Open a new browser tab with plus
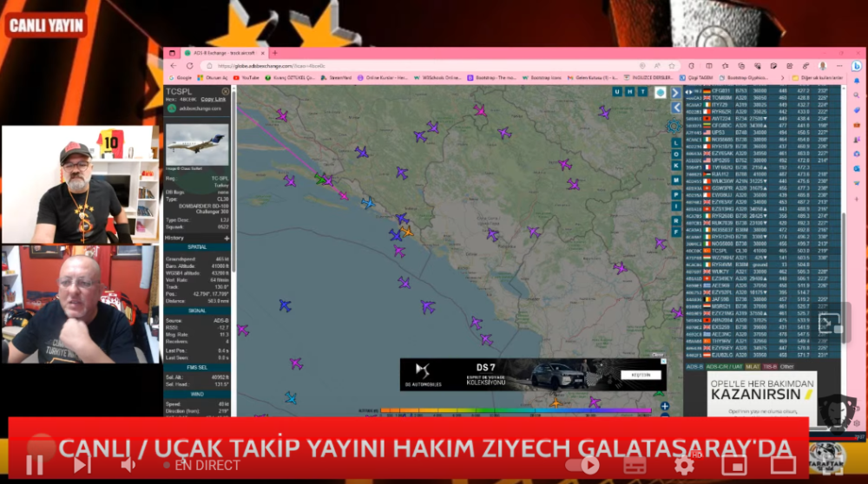The width and height of the screenshot is (868, 484). coord(275,53)
